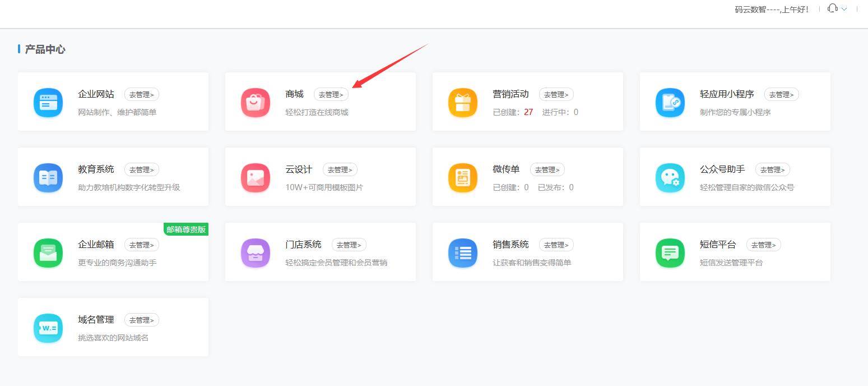
Task: Click 已创建：0 in 微传单 card
Action: tap(510, 187)
